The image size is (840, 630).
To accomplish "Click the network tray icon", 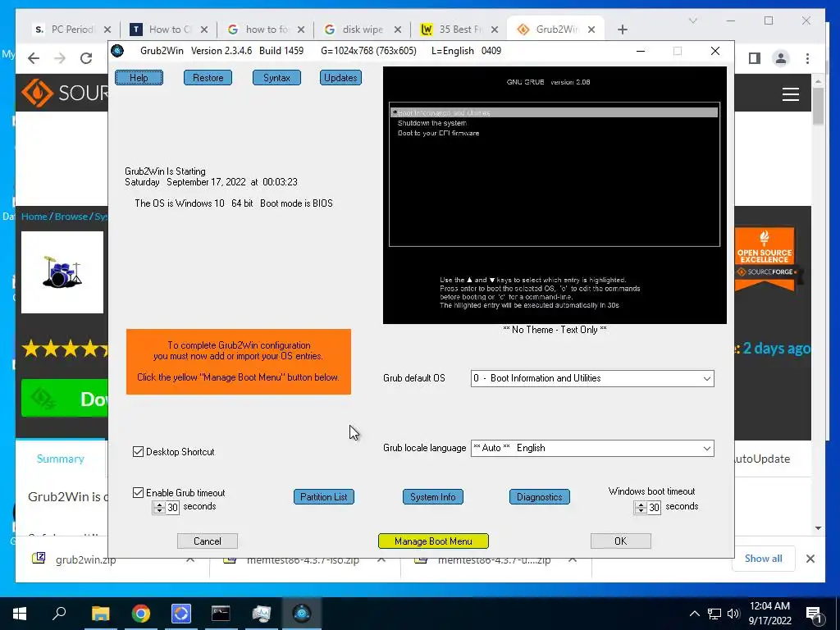I will pos(714,614).
